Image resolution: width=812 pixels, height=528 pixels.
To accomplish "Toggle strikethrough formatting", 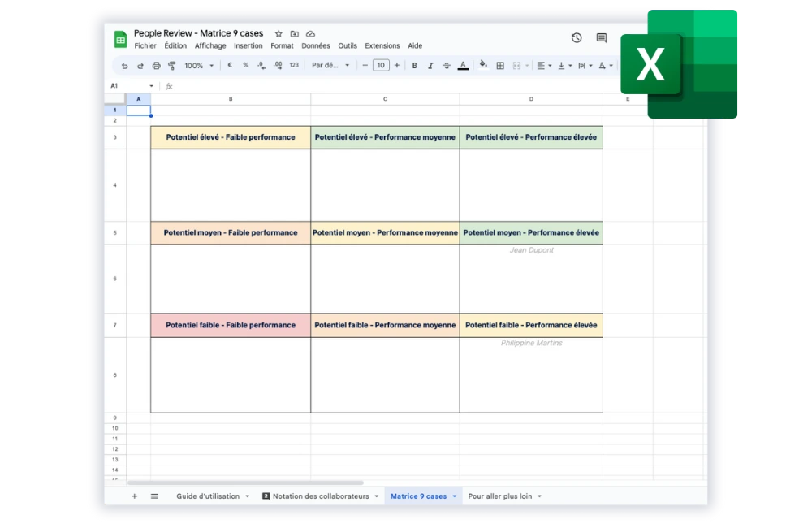I will click(x=447, y=66).
